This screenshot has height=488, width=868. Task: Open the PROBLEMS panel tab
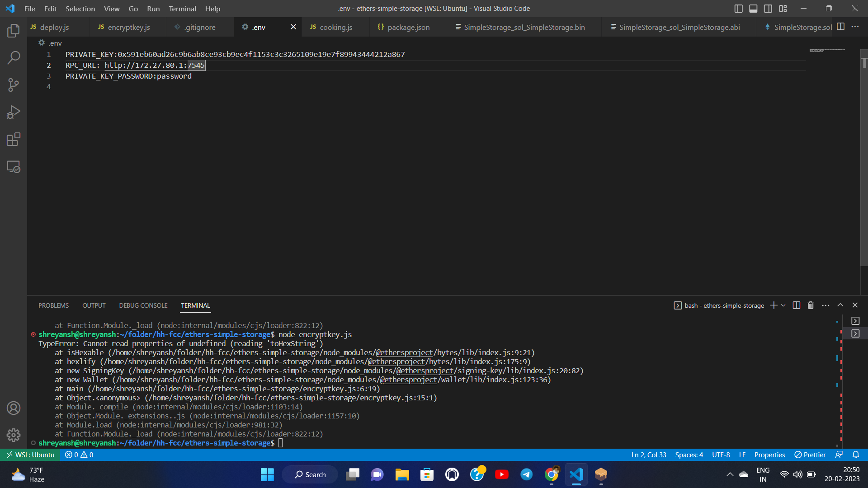point(53,305)
